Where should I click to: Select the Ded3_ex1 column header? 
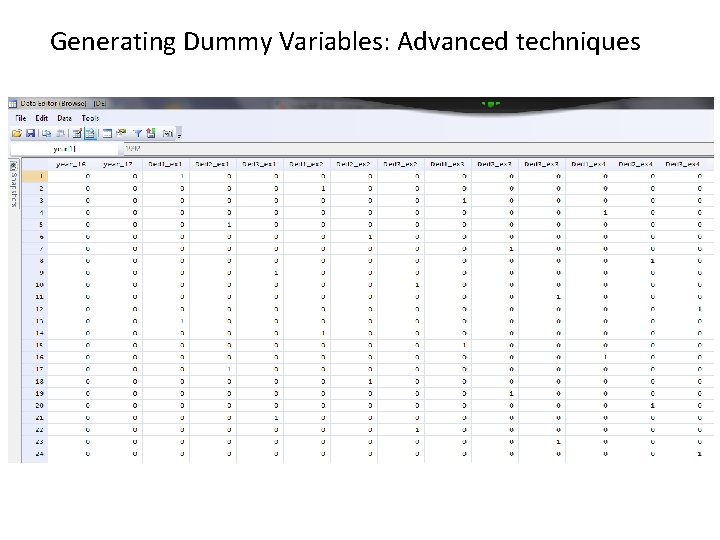coord(259,164)
